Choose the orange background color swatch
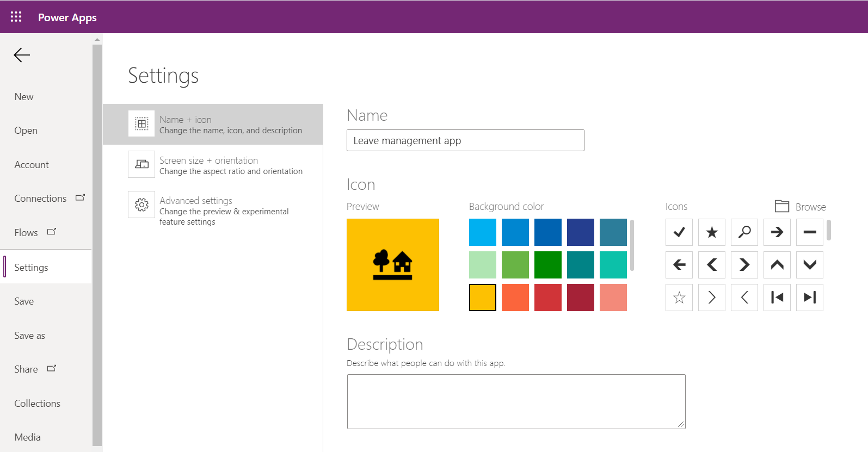 (x=515, y=298)
